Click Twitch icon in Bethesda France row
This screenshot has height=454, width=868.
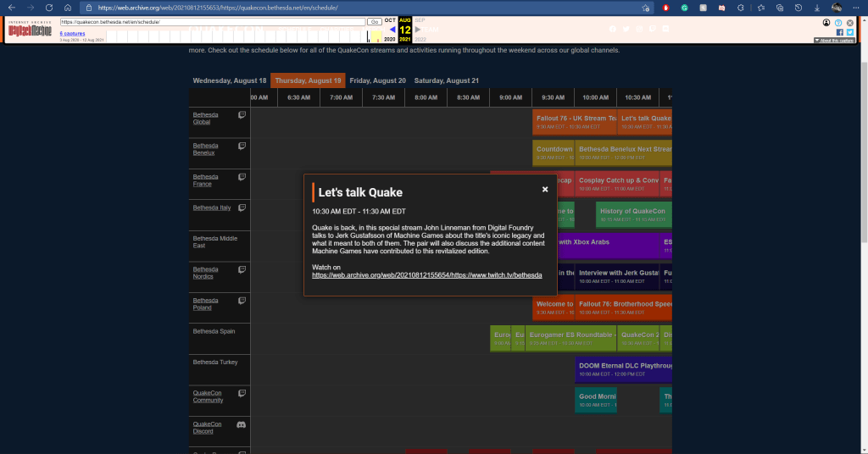point(242,177)
